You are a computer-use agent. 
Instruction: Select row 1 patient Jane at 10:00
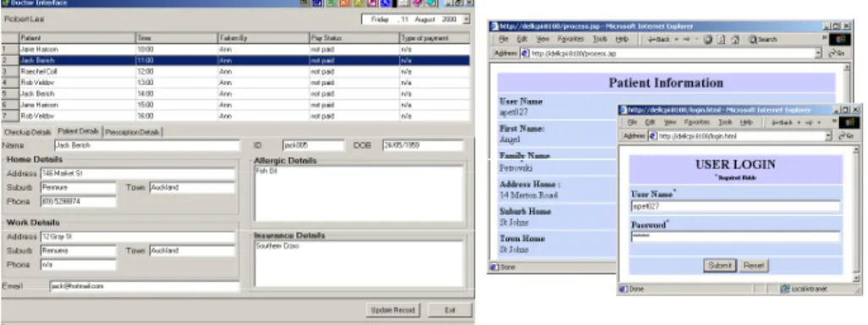click(236, 49)
